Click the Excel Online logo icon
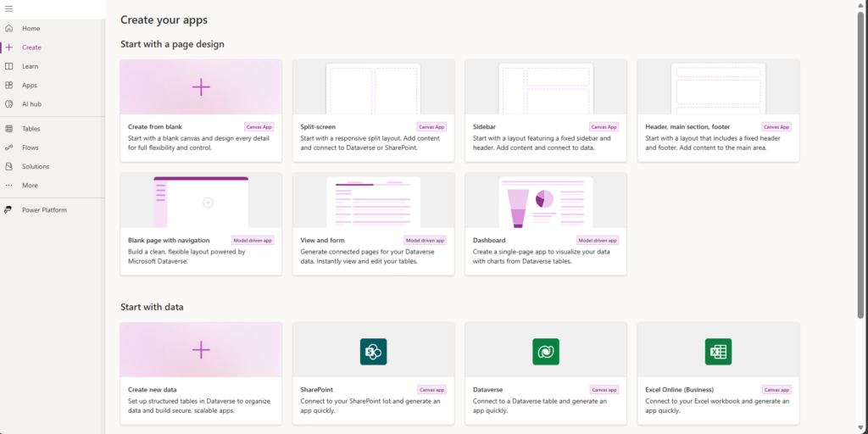 (718, 351)
